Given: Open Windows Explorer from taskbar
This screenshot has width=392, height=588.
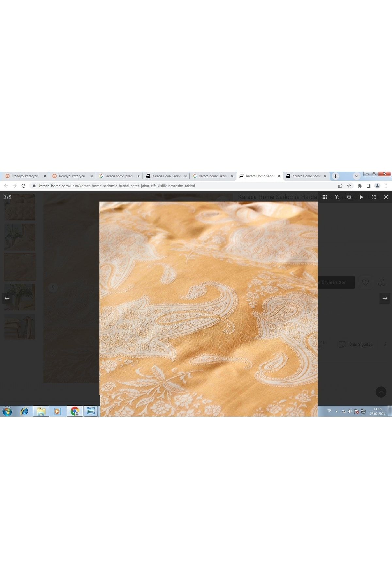Looking at the screenshot, I should pyautogui.click(x=41, y=411).
